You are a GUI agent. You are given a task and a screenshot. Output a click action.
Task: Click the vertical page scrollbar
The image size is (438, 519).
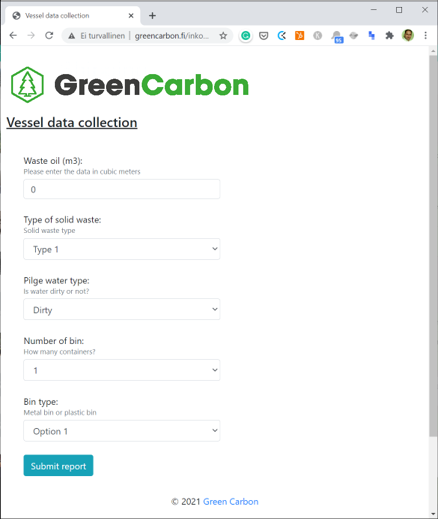433,246
